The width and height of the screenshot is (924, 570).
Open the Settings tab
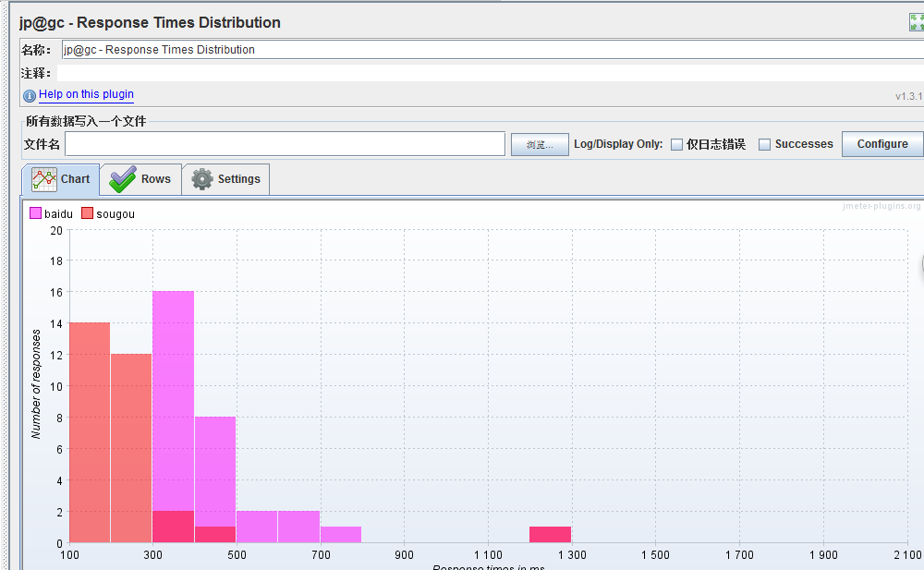point(226,179)
